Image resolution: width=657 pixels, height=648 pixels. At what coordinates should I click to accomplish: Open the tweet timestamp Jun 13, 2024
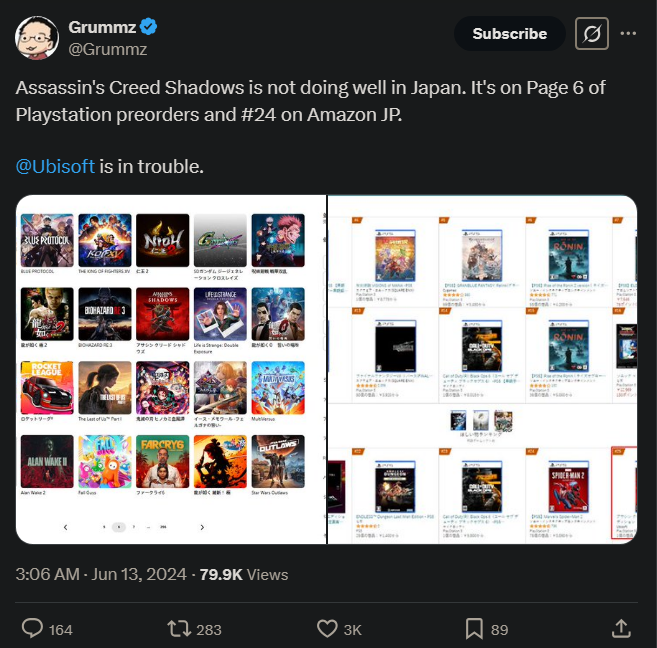click(x=101, y=574)
